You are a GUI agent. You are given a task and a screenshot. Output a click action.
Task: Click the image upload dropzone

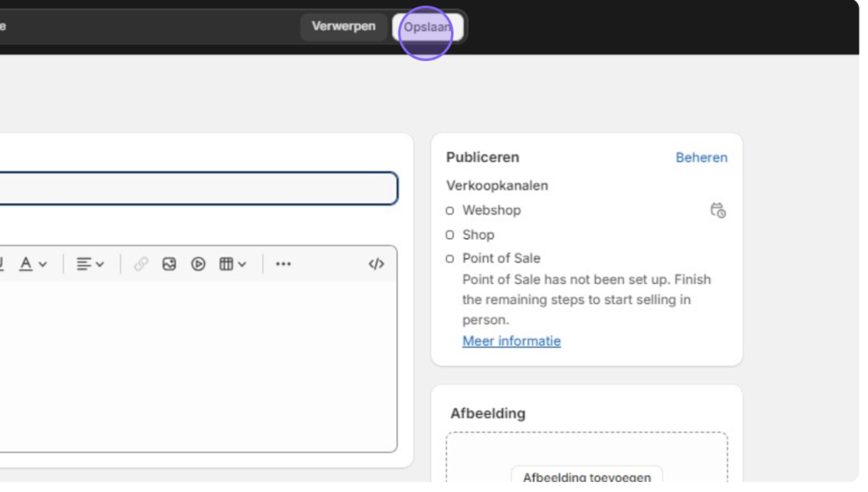click(587, 458)
